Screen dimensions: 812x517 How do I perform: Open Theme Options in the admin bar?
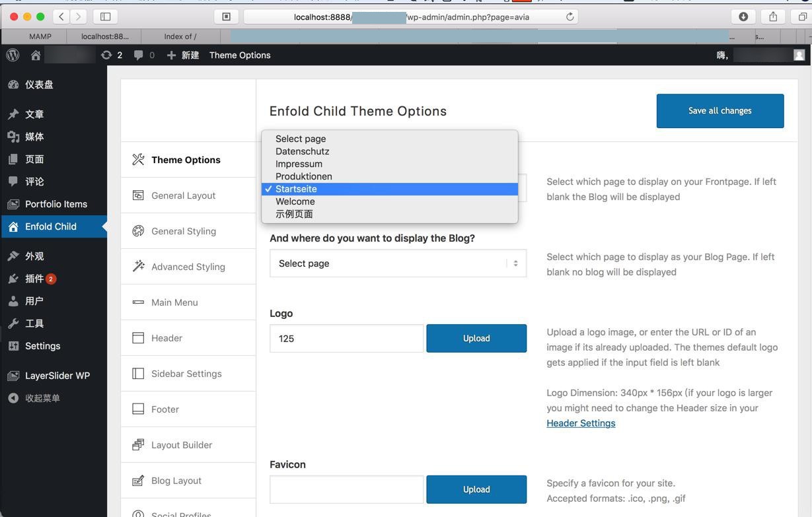click(240, 55)
